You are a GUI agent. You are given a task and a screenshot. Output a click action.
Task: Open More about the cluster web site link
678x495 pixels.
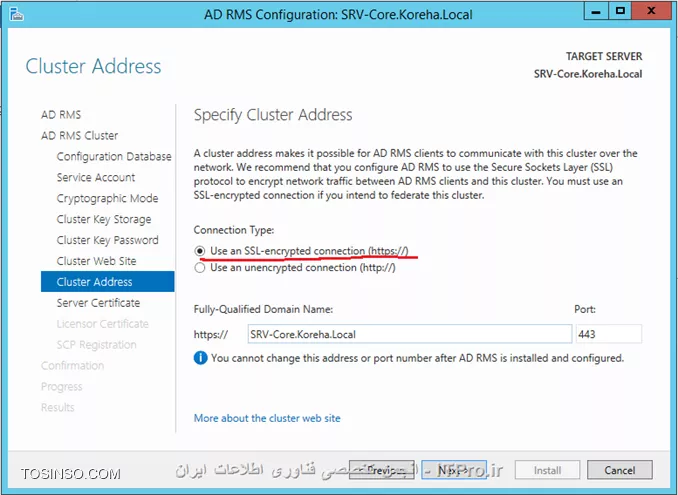(267, 418)
